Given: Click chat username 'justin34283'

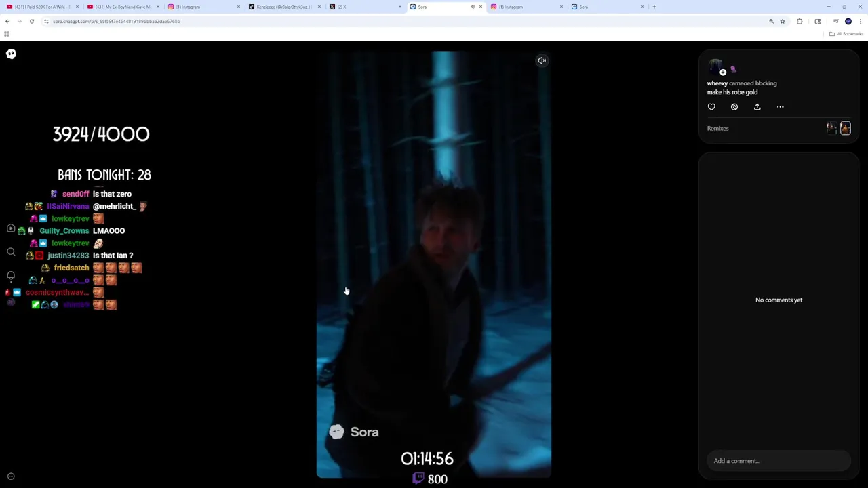Looking at the screenshot, I should point(68,256).
